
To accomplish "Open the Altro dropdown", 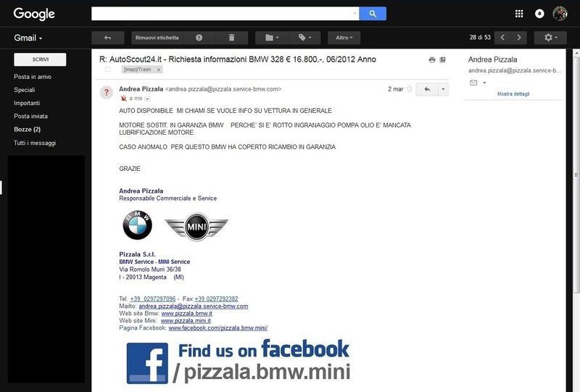I will coord(344,38).
